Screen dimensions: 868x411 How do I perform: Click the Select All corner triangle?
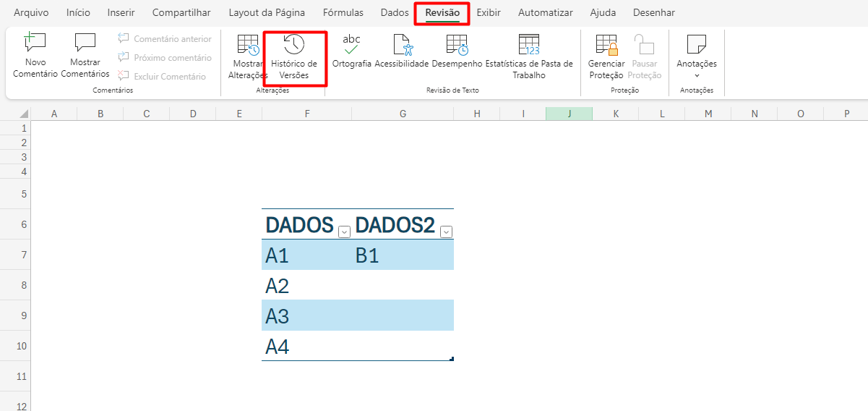click(x=24, y=114)
